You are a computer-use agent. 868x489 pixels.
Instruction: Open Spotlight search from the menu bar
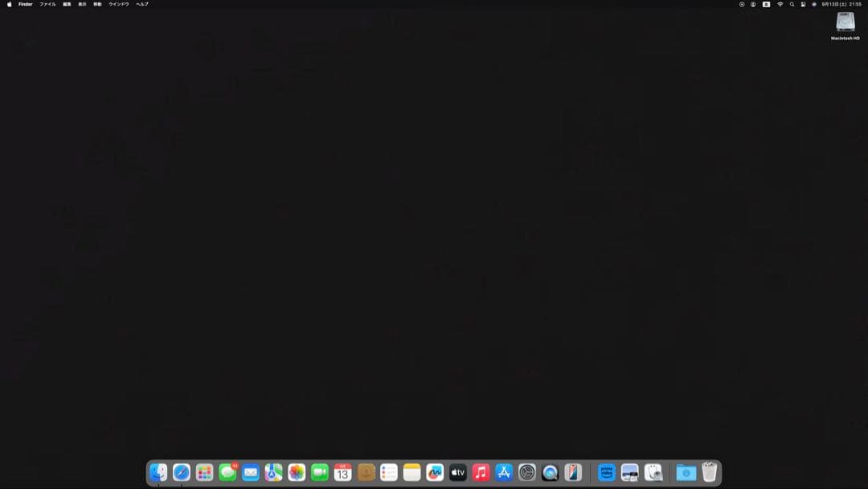click(x=792, y=4)
